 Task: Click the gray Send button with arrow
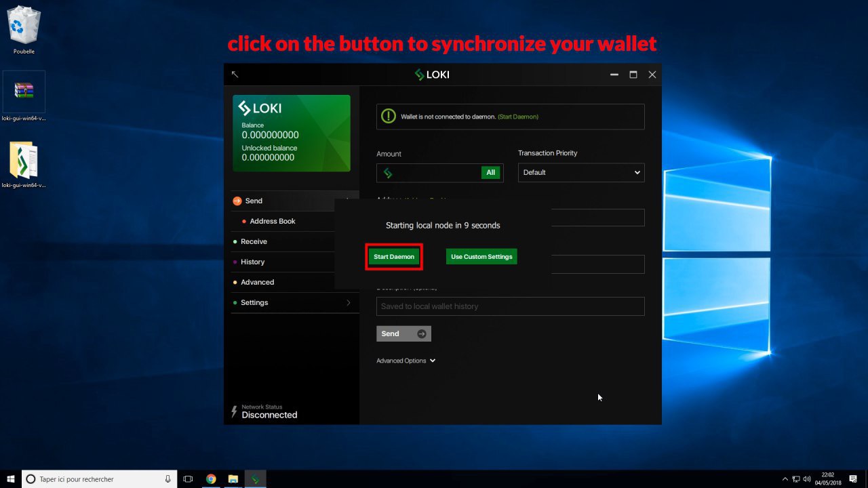pos(403,333)
